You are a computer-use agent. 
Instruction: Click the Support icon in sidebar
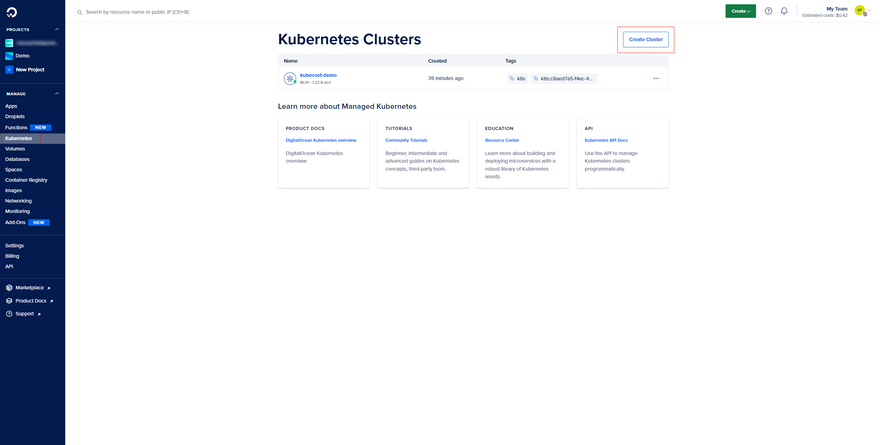(x=9, y=314)
